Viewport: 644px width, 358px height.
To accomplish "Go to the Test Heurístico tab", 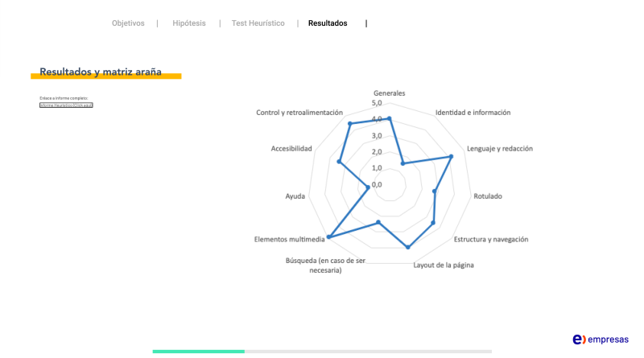I will point(258,23).
